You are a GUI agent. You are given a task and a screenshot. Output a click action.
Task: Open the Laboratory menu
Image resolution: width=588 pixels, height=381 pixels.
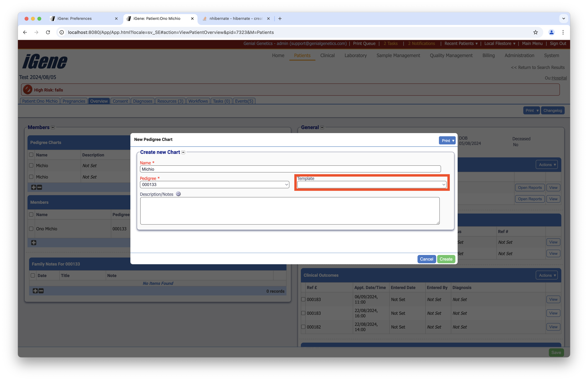coord(355,55)
